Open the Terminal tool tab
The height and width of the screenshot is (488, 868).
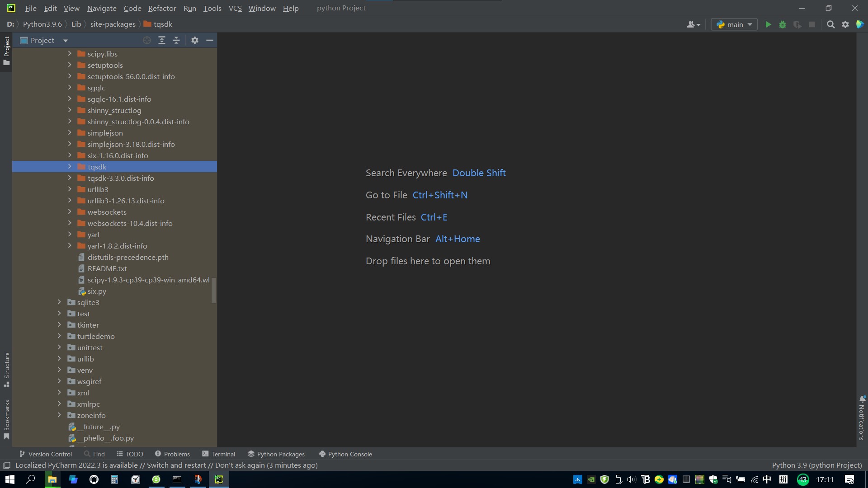219,454
